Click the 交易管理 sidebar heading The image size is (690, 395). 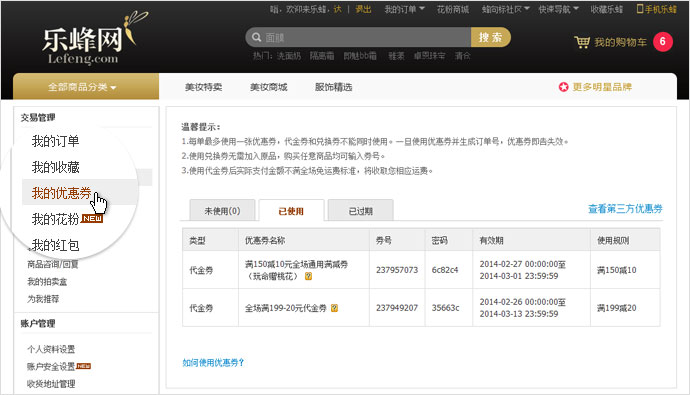[38, 117]
